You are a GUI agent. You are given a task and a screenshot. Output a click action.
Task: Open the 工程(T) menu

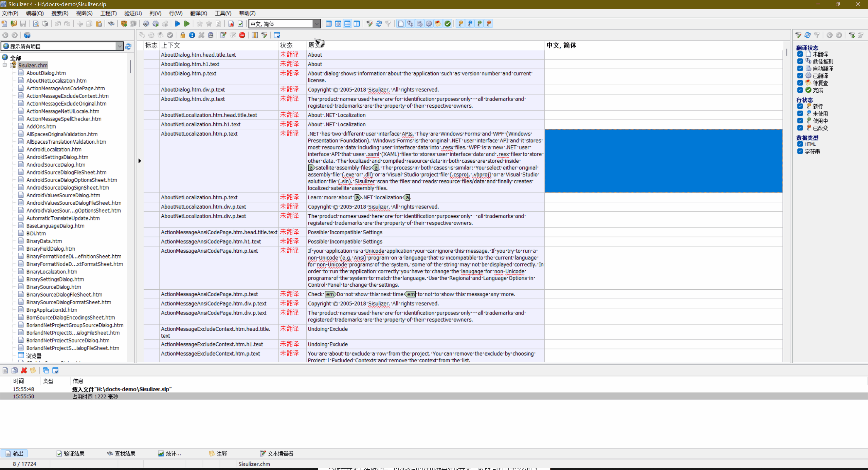point(108,13)
